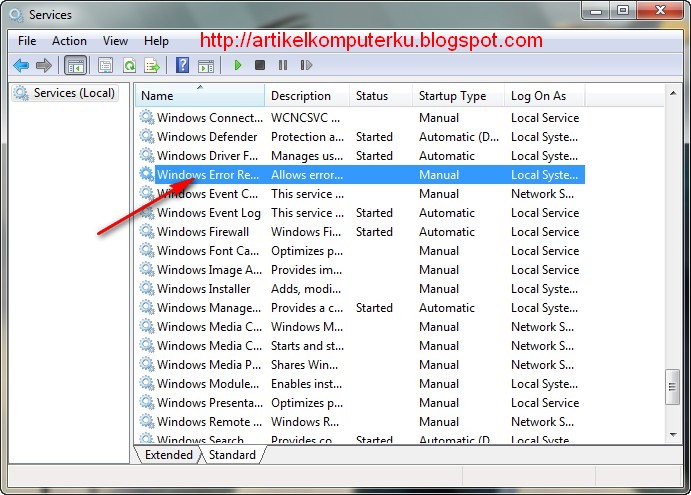This screenshot has width=691, height=495.
Task: Click Started status in Windows Manage... row
Action: [374, 308]
